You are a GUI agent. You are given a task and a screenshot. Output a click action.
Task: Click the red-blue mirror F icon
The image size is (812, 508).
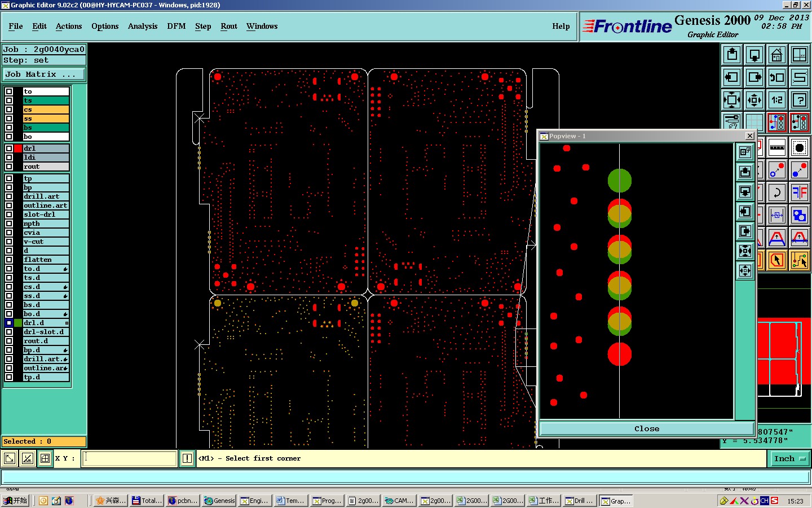click(x=800, y=192)
